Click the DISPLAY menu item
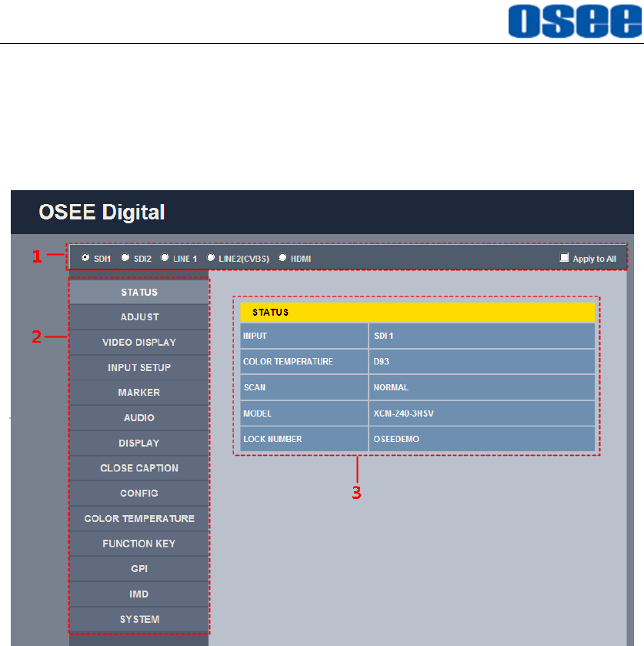The width and height of the screenshot is (644, 646). [139, 443]
